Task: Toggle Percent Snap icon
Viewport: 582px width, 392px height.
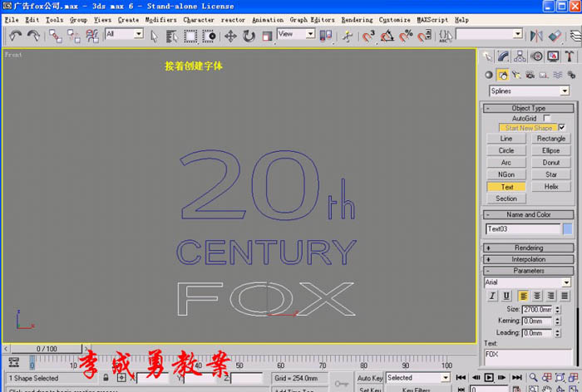Action: [x=406, y=37]
